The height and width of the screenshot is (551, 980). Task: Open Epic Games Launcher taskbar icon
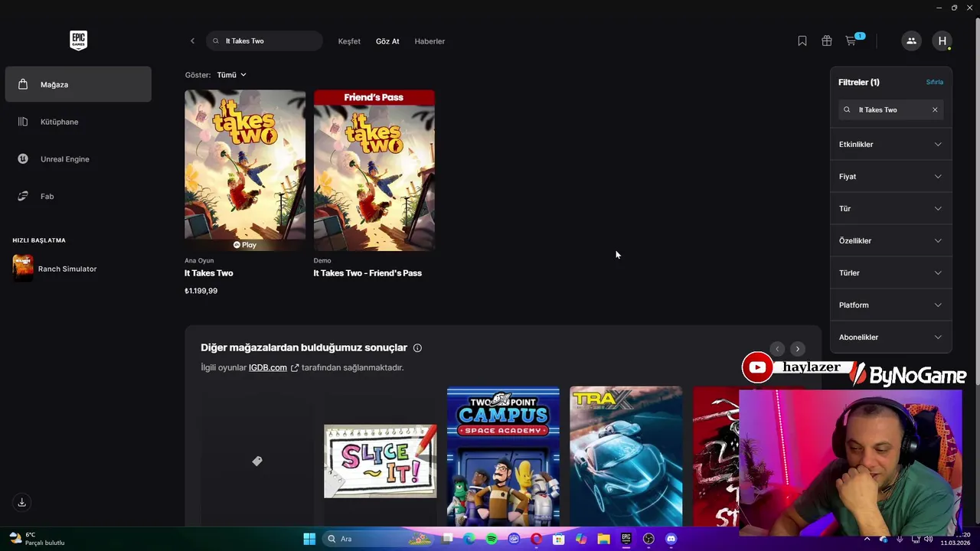click(x=626, y=539)
